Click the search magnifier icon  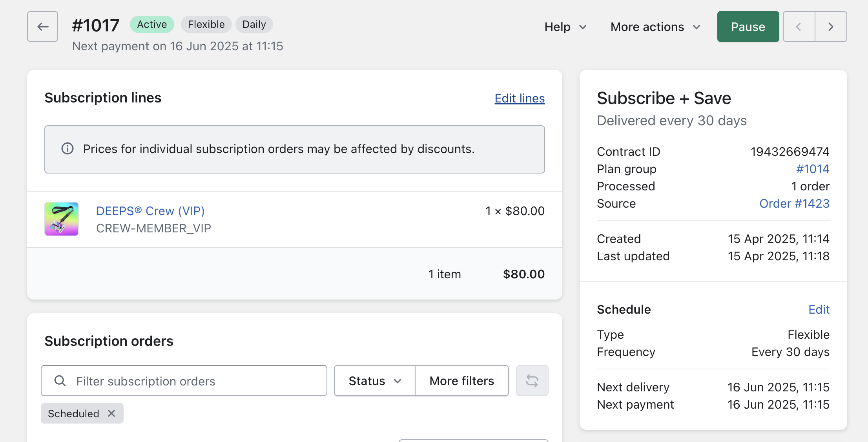coord(60,381)
